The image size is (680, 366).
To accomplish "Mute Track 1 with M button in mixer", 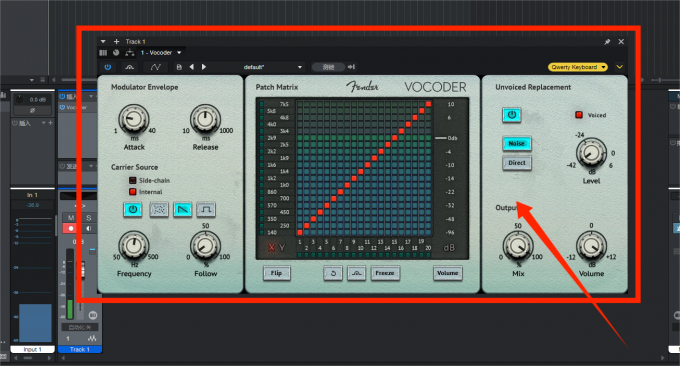I will [71, 218].
